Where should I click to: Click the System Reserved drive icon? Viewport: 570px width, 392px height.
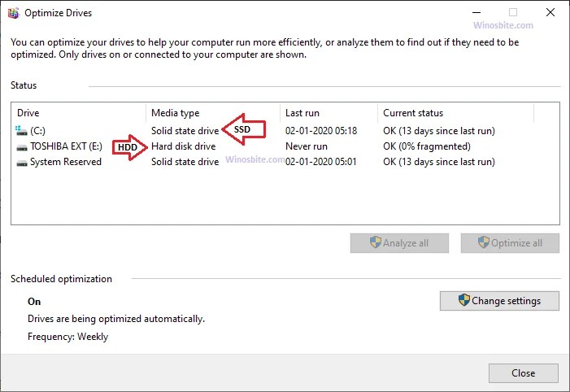pyautogui.click(x=22, y=163)
